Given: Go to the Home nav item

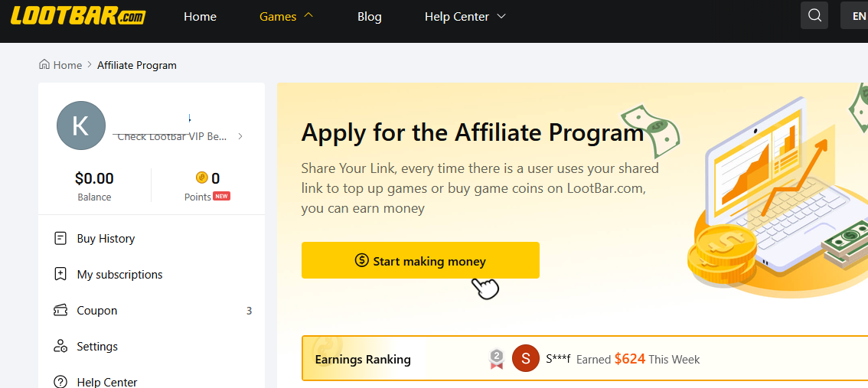Looking at the screenshot, I should coord(200,17).
